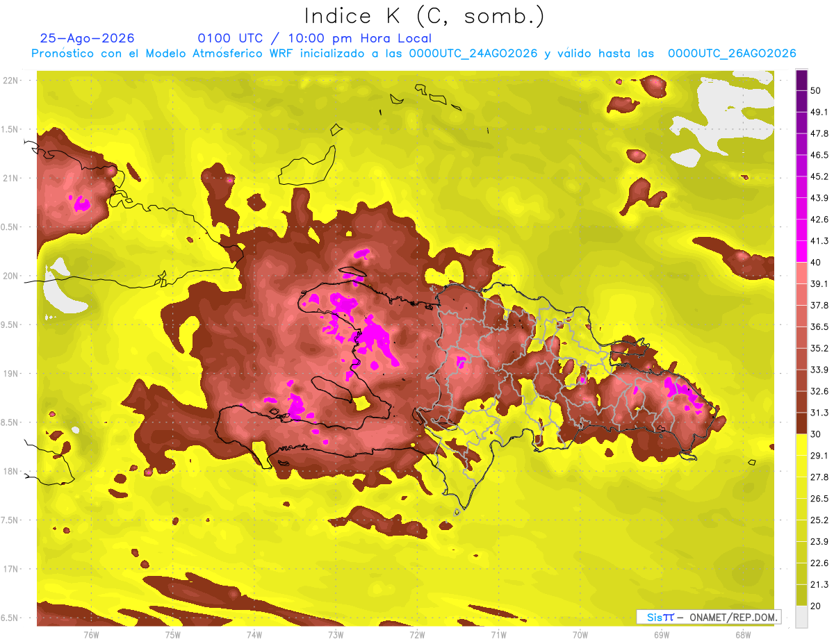Image resolution: width=834 pixels, height=644 pixels.
Task: Click the "71W" longitude label
Action: pyautogui.click(x=498, y=635)
